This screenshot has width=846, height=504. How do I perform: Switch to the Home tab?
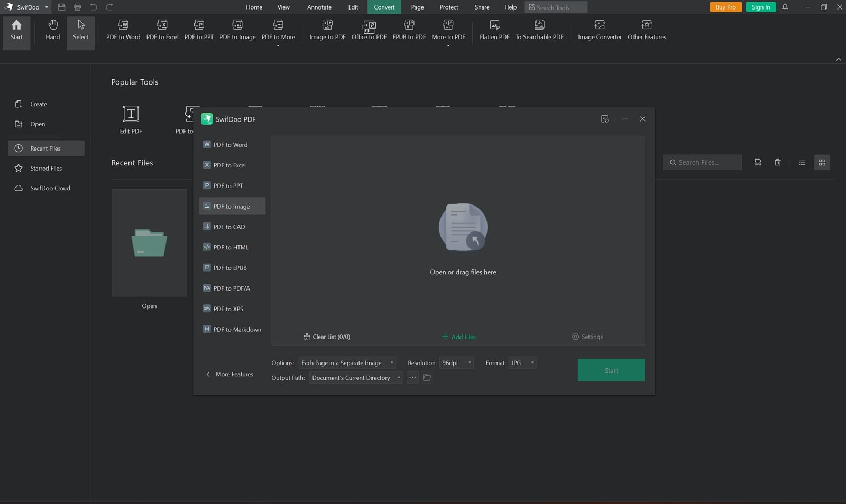coord(254,7)
